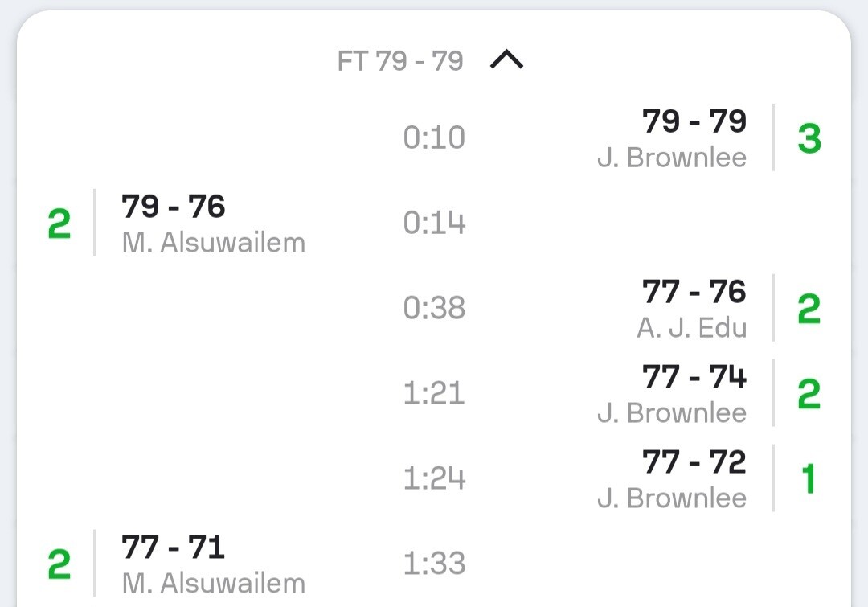Select the 1:33 timestamp
Screen dimensions: 868x607
434,564
